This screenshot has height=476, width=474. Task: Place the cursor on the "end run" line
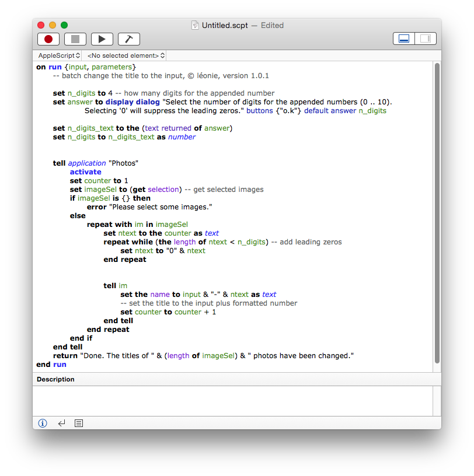[x=51, y=365]
